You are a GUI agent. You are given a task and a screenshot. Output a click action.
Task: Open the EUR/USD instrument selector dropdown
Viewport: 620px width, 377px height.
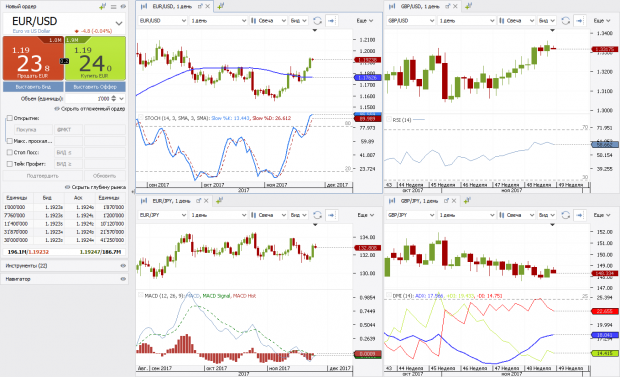coord(119,23)
